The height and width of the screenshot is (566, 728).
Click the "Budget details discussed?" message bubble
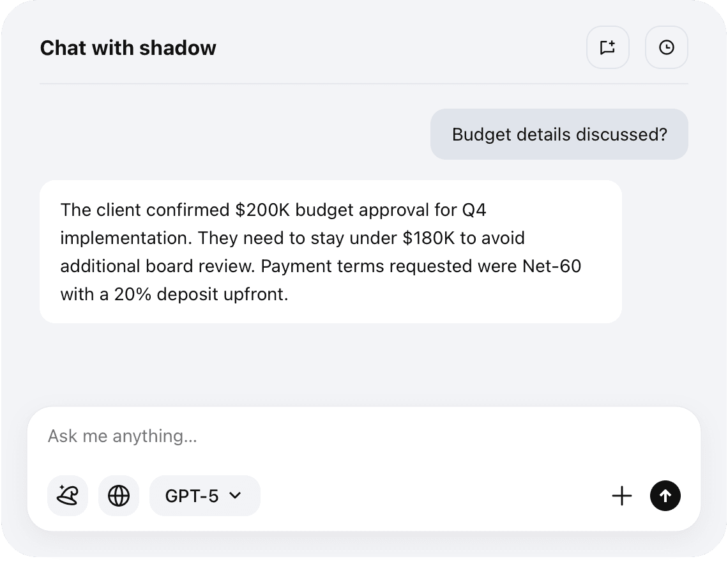click(559, 134)
